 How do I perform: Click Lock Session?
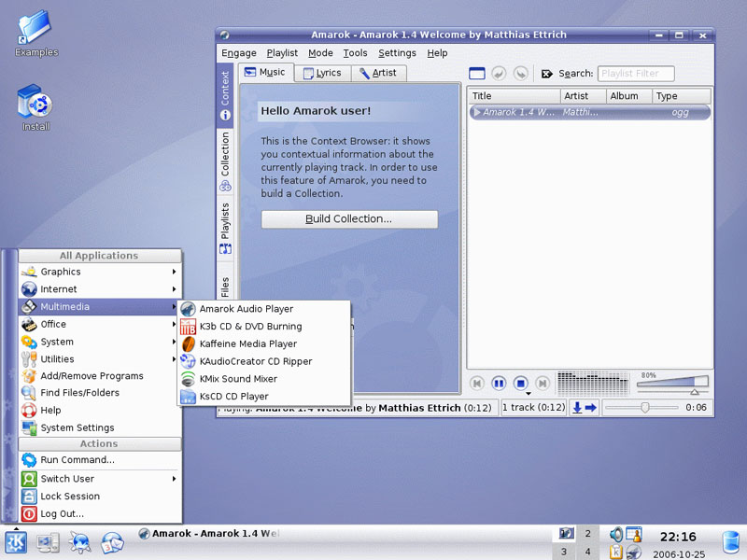[100, 497]
